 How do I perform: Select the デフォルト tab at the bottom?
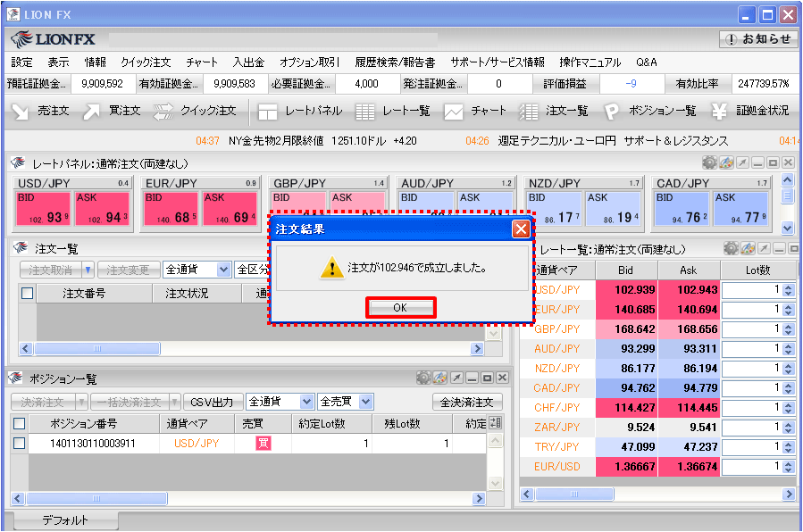[65, 520]
